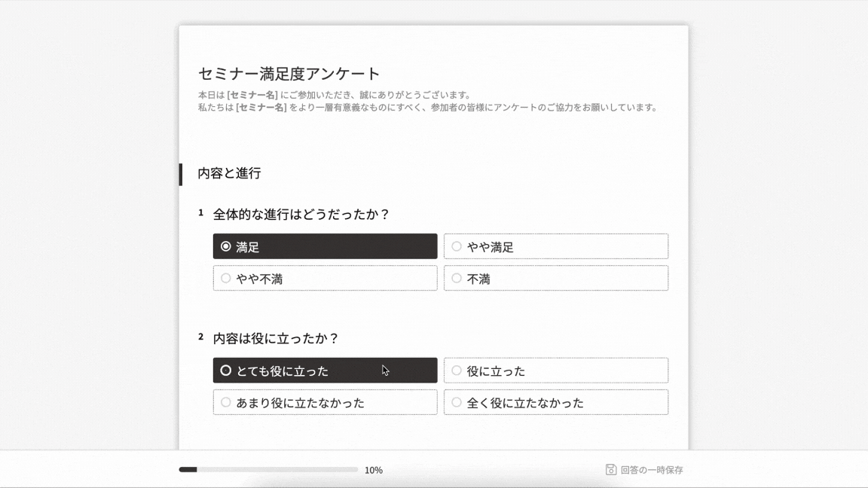
Task: Click the question number 1 marker
Action: [x=201, y=213]
